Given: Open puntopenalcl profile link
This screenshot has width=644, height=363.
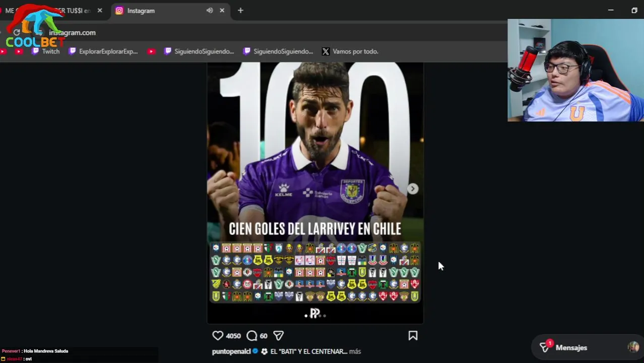Looking at the screenshot, I should (x=231, y=351).
